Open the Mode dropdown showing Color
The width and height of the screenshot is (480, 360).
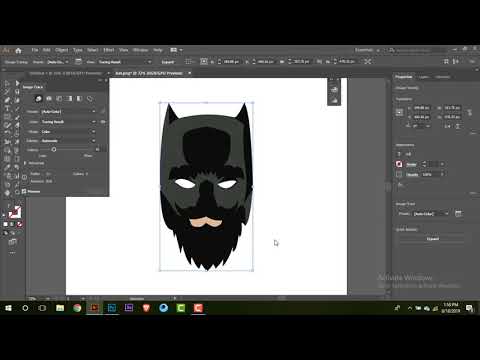pyautogui.click(x=68, y=132)
